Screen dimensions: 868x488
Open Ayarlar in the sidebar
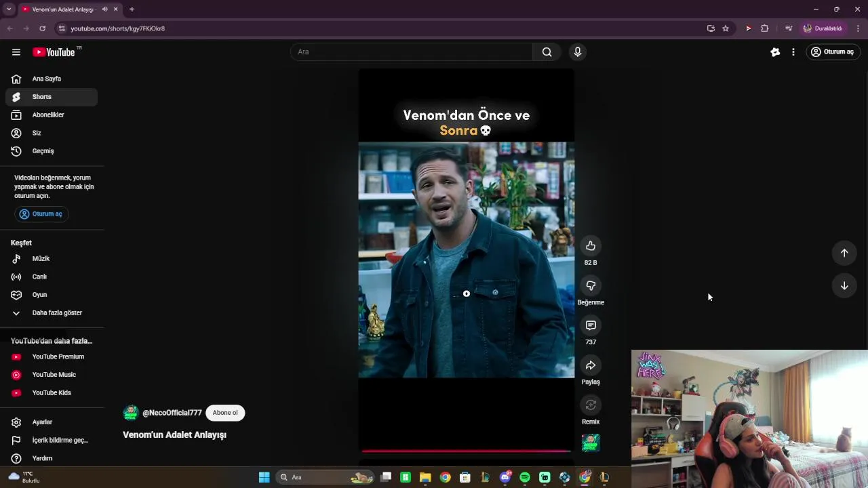pyautogui.click(x=52, y=422)
